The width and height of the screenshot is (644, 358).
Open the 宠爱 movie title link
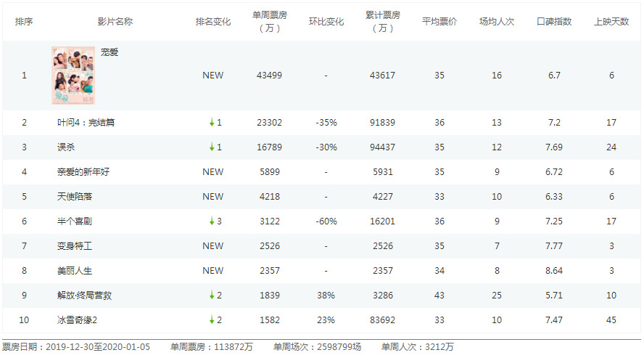[110, 52]
